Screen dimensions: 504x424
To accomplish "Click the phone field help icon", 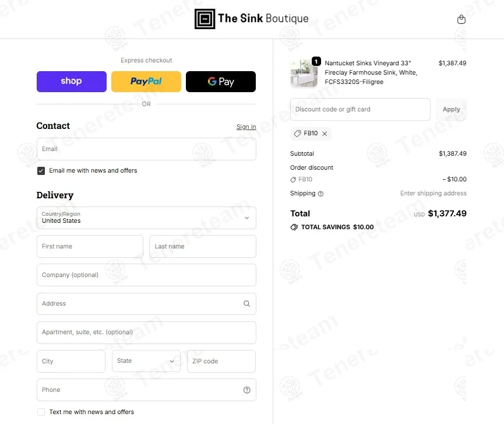I will tap(246, 390).
